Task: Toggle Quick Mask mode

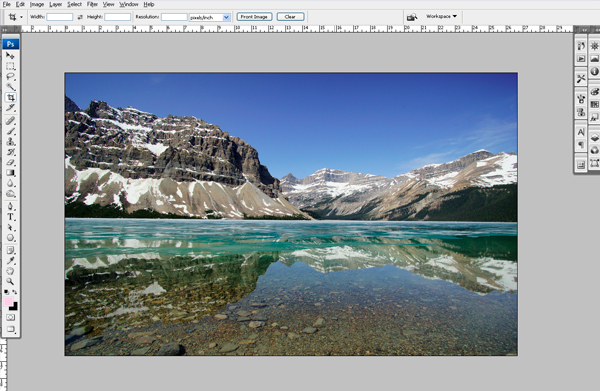Action: [10, 318]
